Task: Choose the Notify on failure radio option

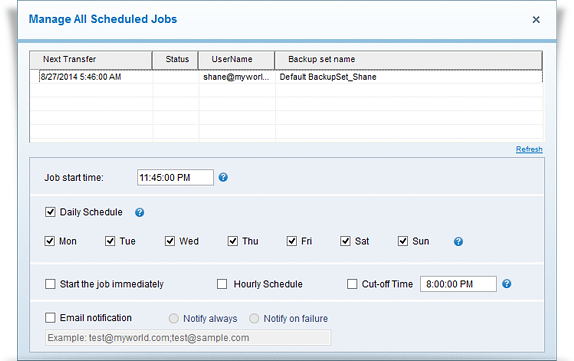Action: pos(254,318)
